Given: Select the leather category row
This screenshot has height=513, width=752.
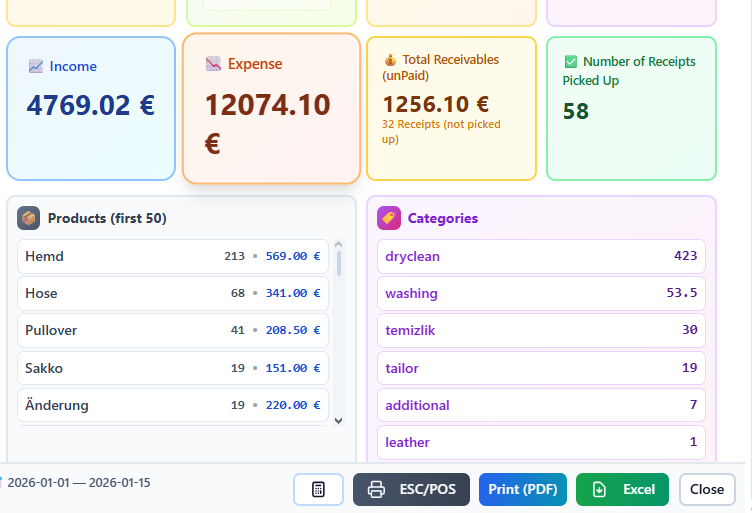Looking at the screenshot, I should (x=541, y=442).
